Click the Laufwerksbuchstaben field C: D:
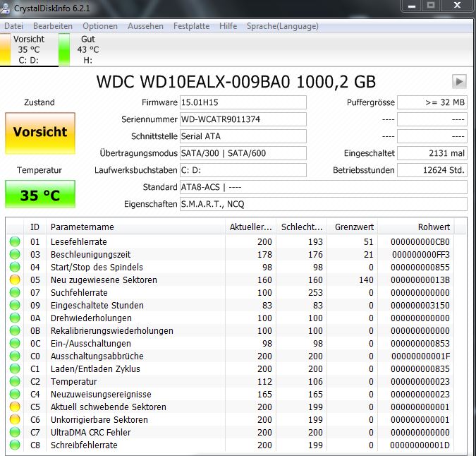This screenshot has height=456, width=476. [x=243, y=170]
